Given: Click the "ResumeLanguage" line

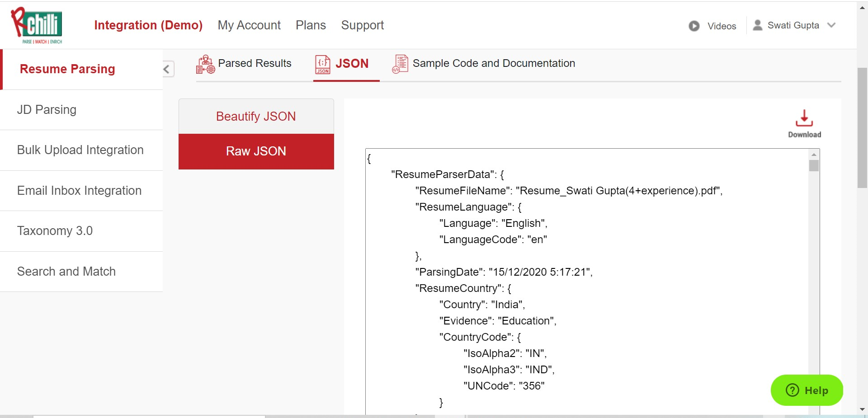Looking at the screenshot, I should [x=468, y=207].
